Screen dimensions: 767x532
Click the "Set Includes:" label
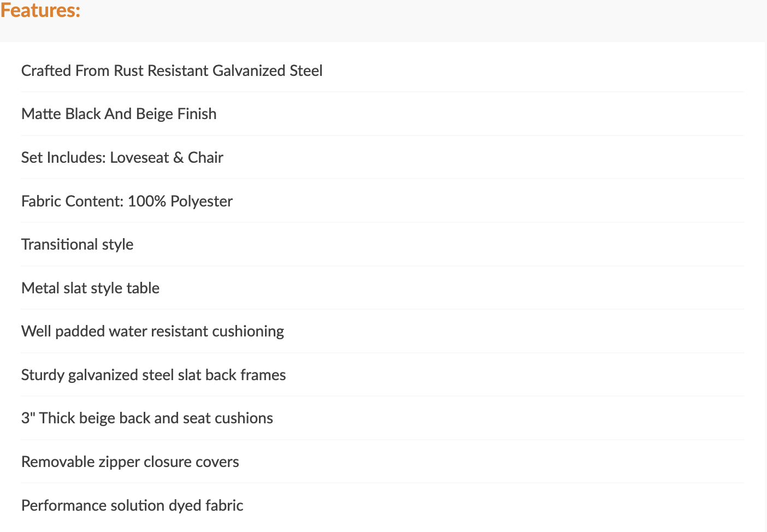(63, 157)
